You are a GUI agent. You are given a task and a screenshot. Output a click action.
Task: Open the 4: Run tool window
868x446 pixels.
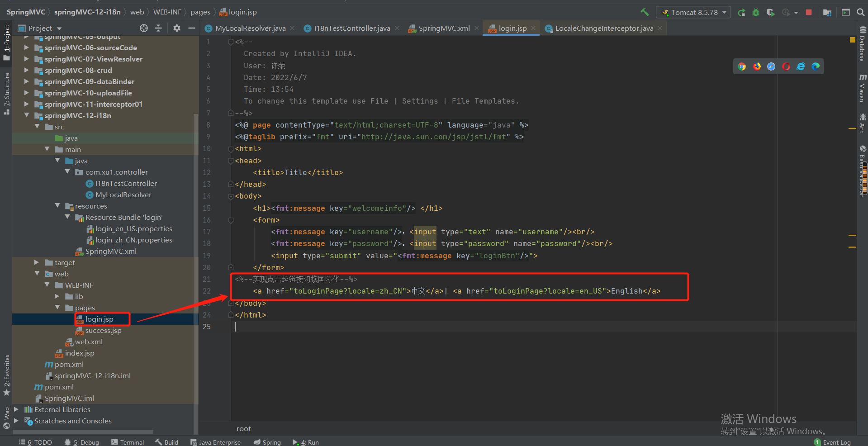point(305,442)
